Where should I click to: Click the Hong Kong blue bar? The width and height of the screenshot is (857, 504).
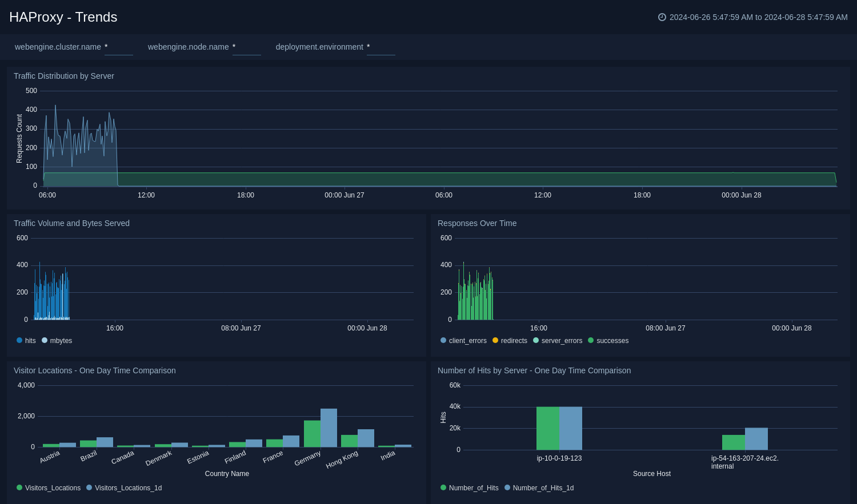[x=366, y=438]
